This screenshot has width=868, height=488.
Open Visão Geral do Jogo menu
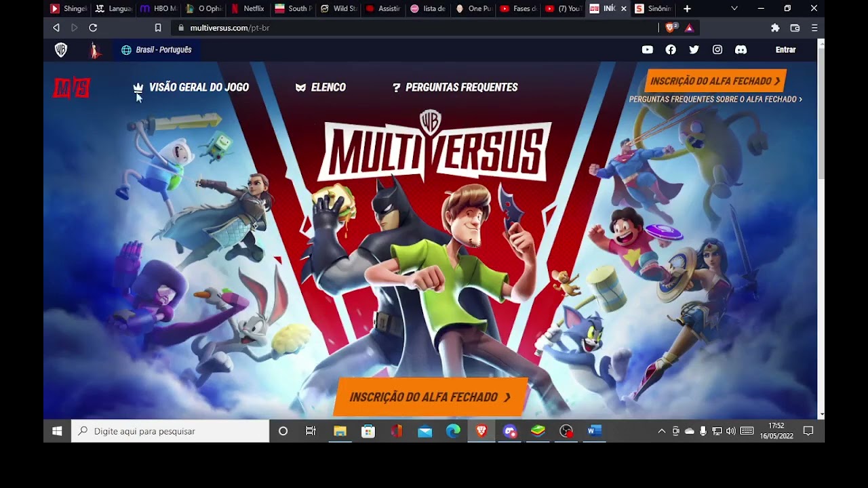(191, 87)
